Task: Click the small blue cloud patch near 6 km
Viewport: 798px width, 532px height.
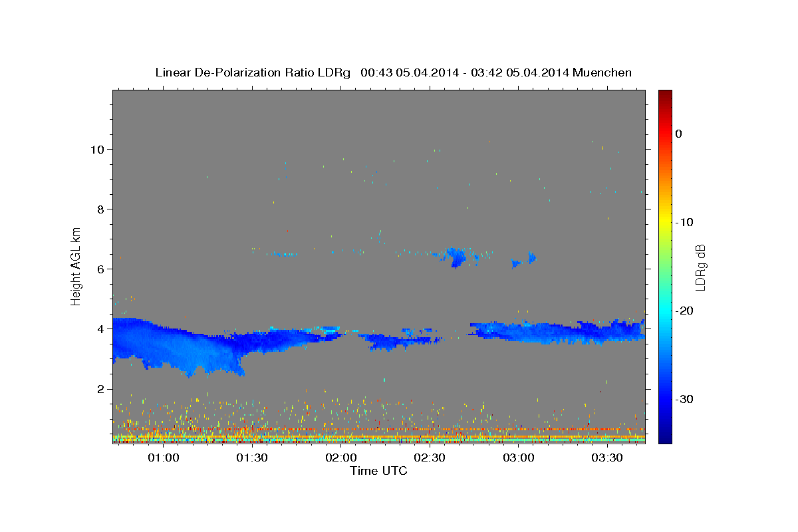Action: coord(456,257)
